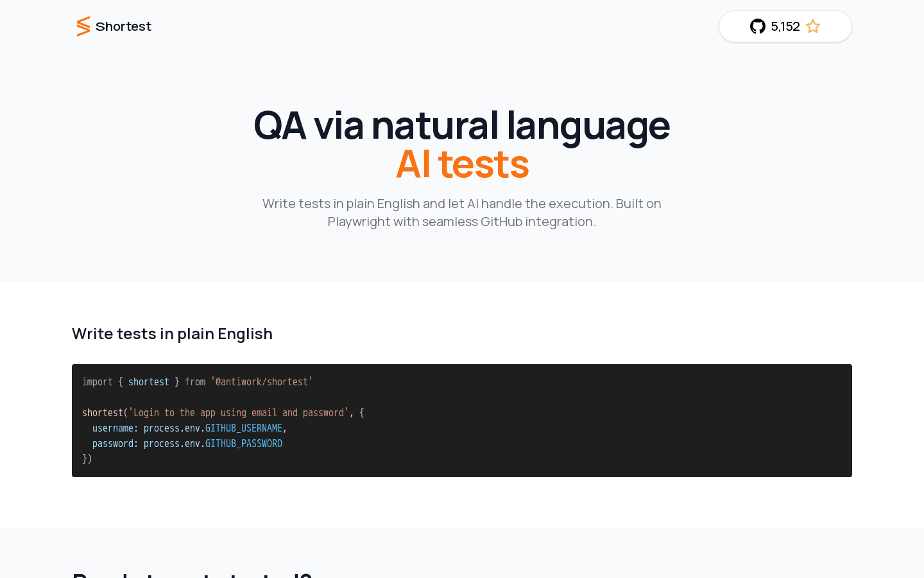Click the orange star outline icon to star the repo
The height and width of the screenshot is (578, 924).
tap(813, 26)
